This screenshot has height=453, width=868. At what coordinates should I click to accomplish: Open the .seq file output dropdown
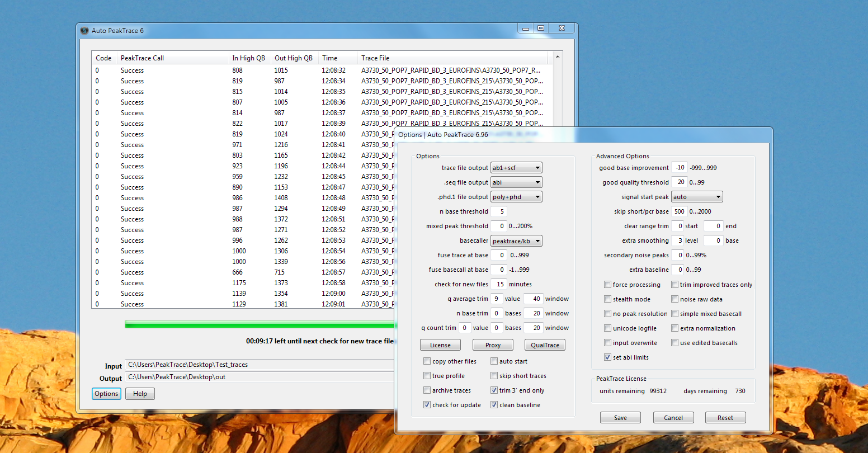(516, 182)
